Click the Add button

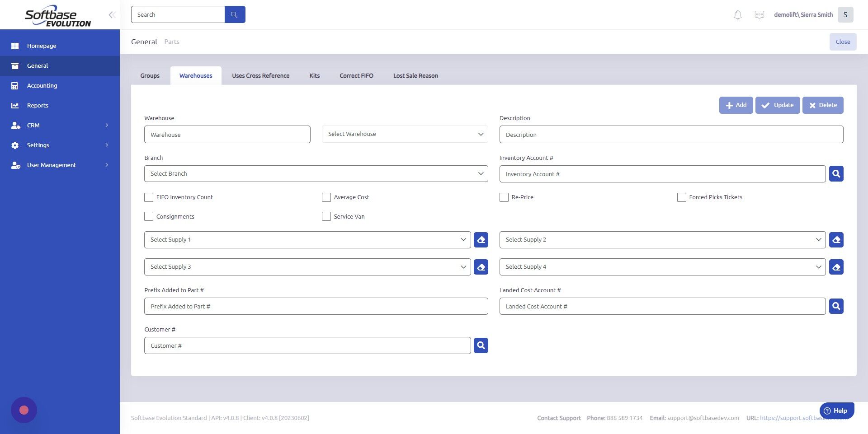coord(736,105)
